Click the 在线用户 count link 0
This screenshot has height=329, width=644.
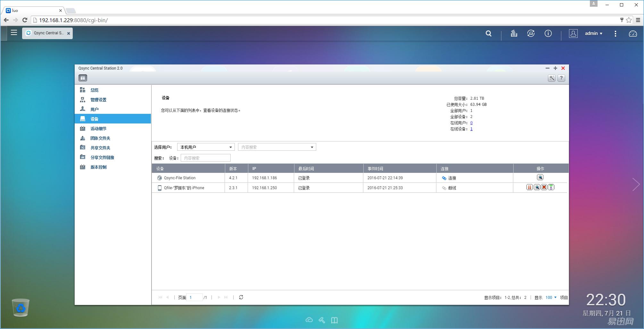471,123
